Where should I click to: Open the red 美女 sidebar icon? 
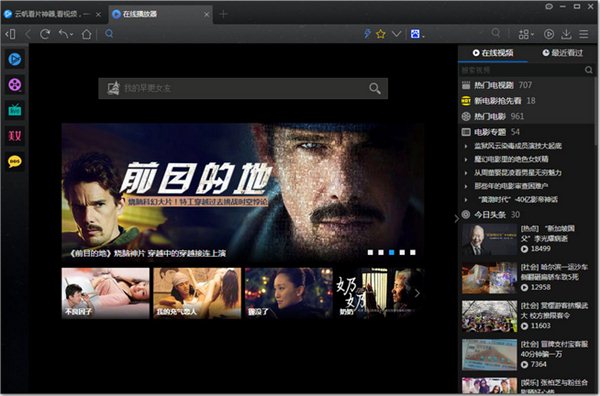point(15,135)
